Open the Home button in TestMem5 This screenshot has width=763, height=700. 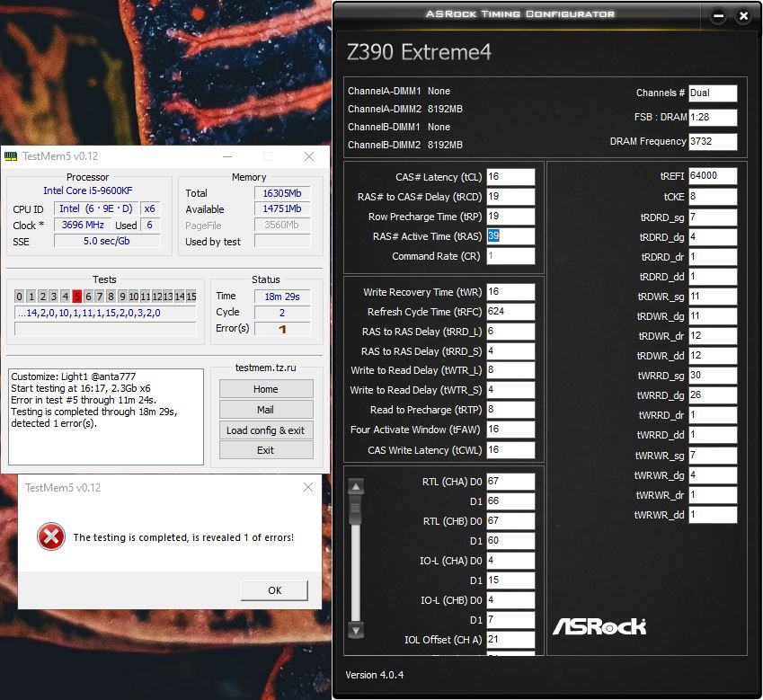[x=266, y=389]
